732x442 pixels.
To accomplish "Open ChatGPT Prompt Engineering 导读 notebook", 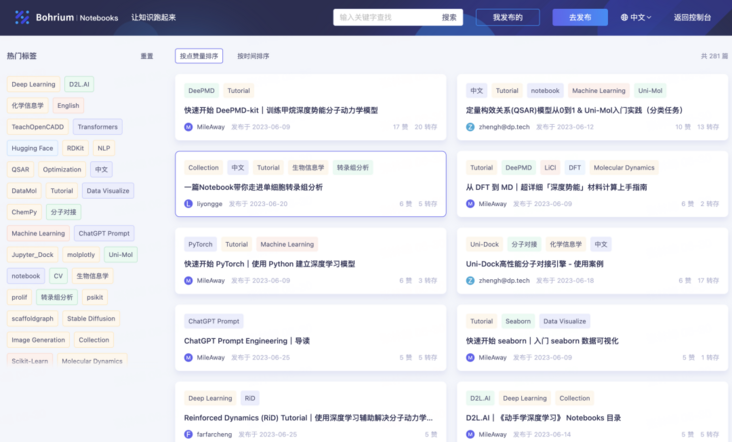I will [247, 341].
